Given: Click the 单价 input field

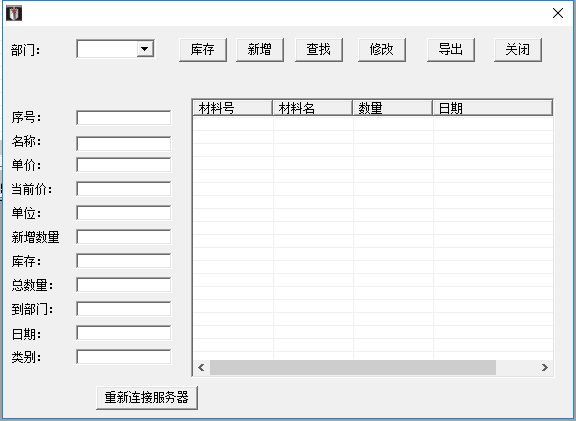Looking at the screenshot, I should coord(123,165).
